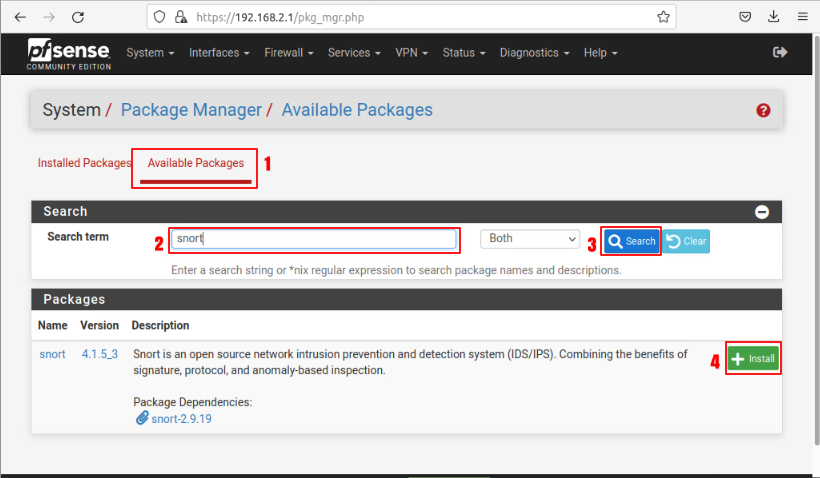Open the Diagnostics menu
The width and height of the screenshot is (820, 478).
tap(535, 53)
